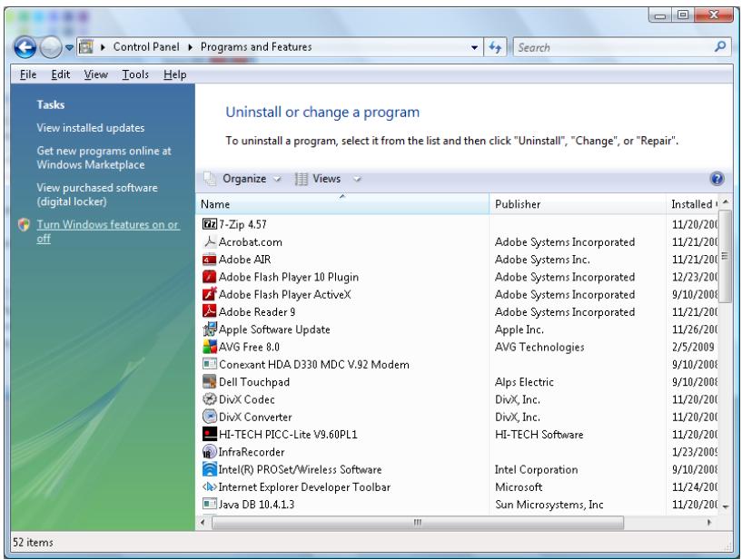Open View purchased software (digital locker)
This screenshot has height=560, width=742.
point(97,194)
